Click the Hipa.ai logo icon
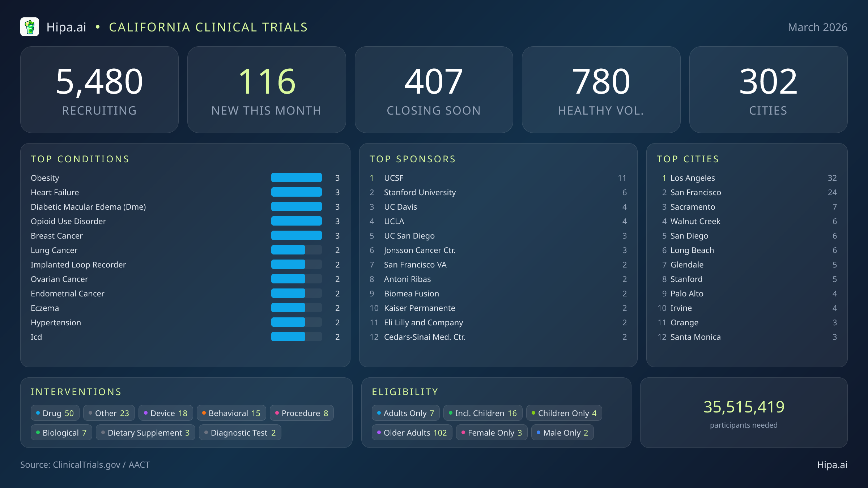868x488 pixels. (30, 26)
